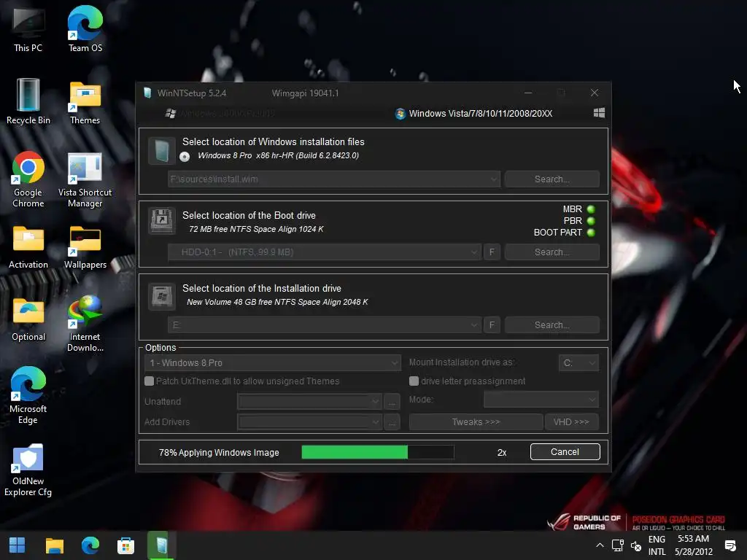Select the Internet Download Manager icon

coord(85,323)
